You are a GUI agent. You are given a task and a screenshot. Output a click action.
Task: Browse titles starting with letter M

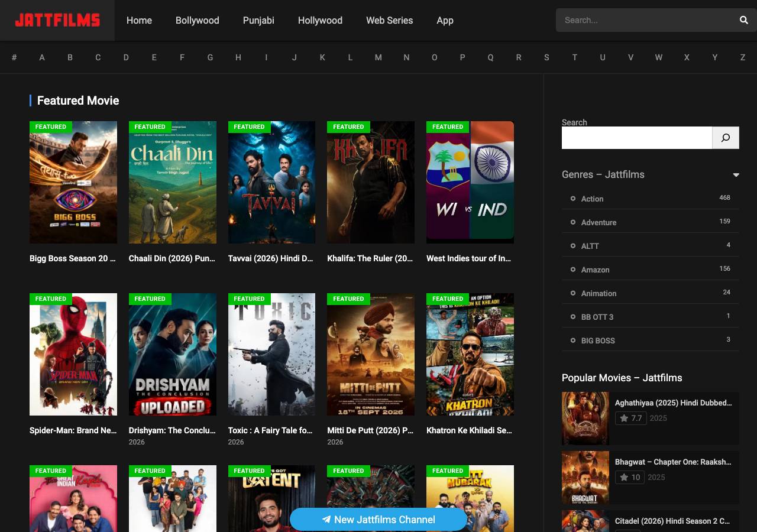378,57
